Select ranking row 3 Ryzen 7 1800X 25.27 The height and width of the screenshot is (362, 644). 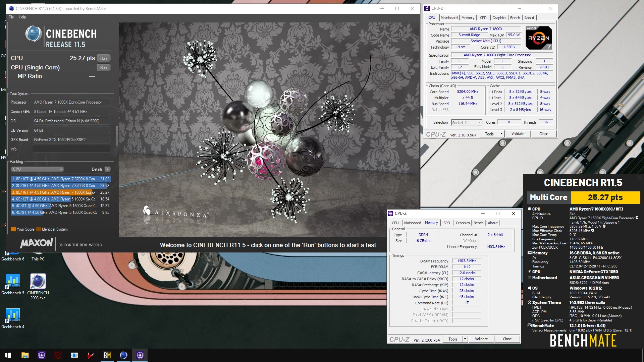click(60, 192)
